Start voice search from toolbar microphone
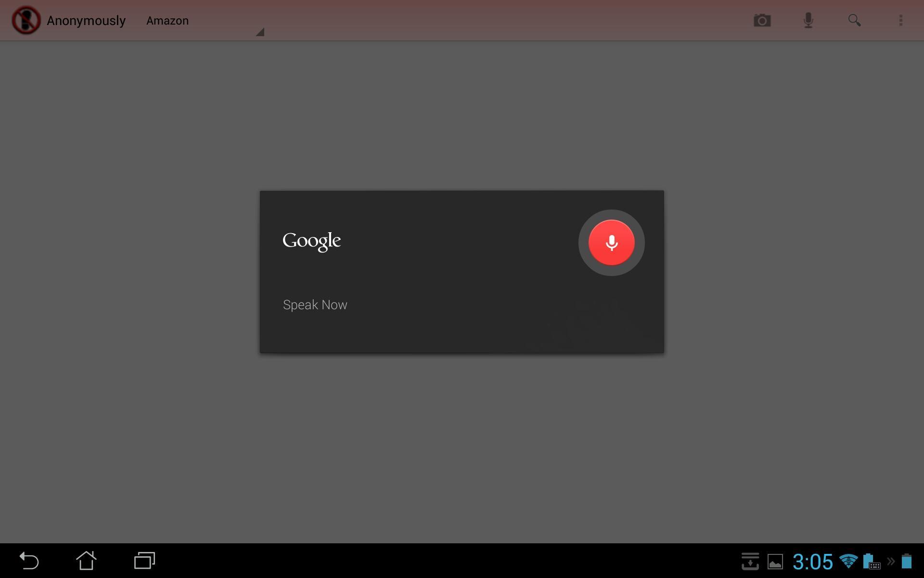Image resolution: width=924 pixels, height=578 pixels. [808, 20]
